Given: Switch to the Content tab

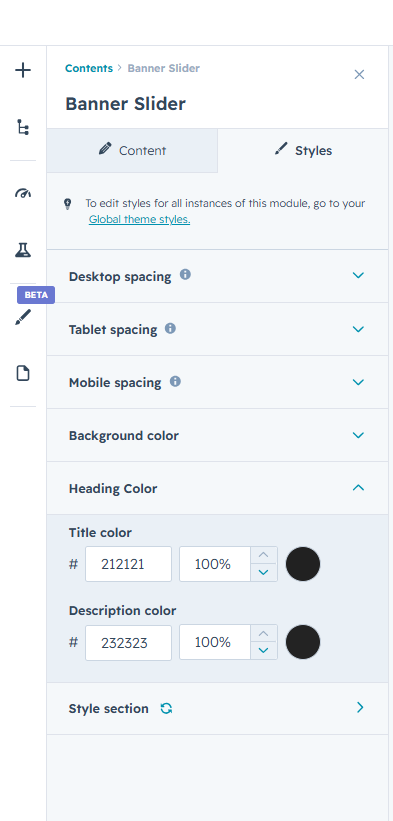Looking at the screenshot, I should tap(132, 151).
